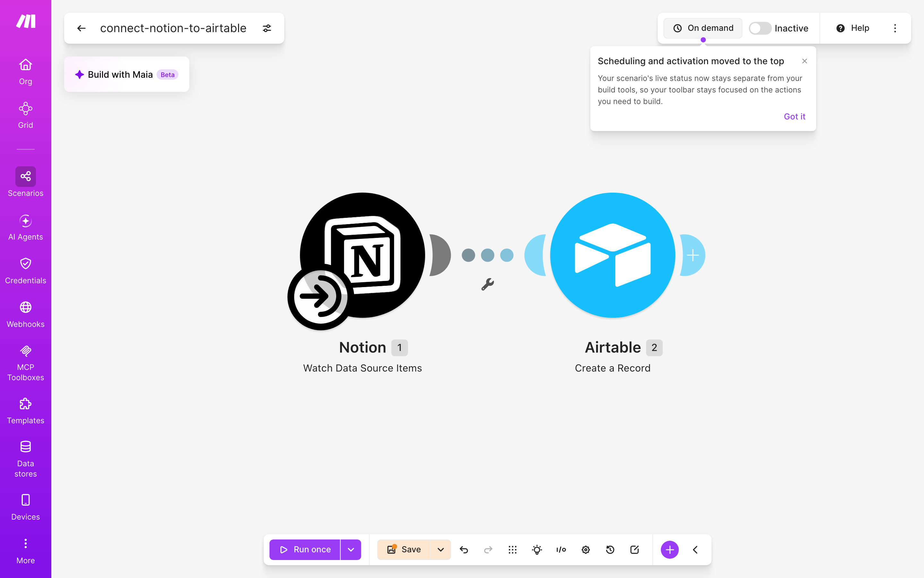Open Grid in the sidebar
924x578 pixels.
pos(26,115)
